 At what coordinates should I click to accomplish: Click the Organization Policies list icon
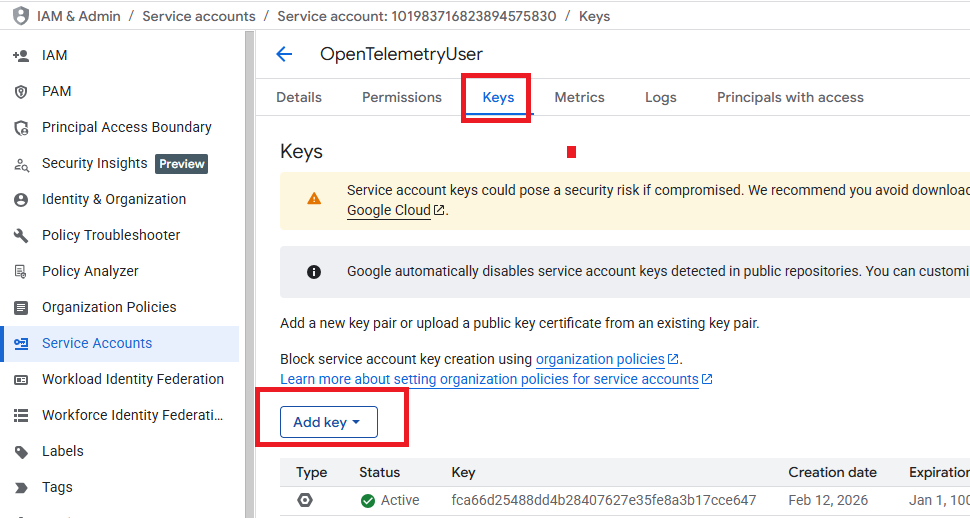(21, 308)
